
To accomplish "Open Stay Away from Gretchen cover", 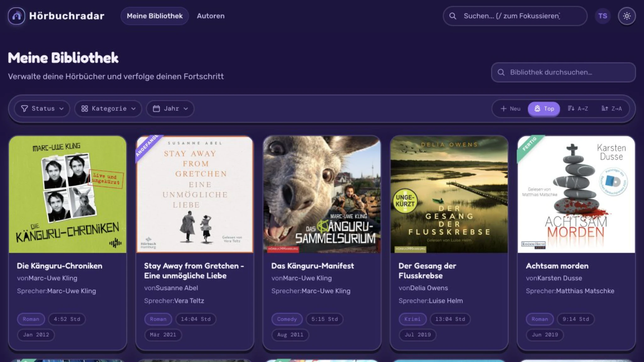I will [x=195, y=195].
